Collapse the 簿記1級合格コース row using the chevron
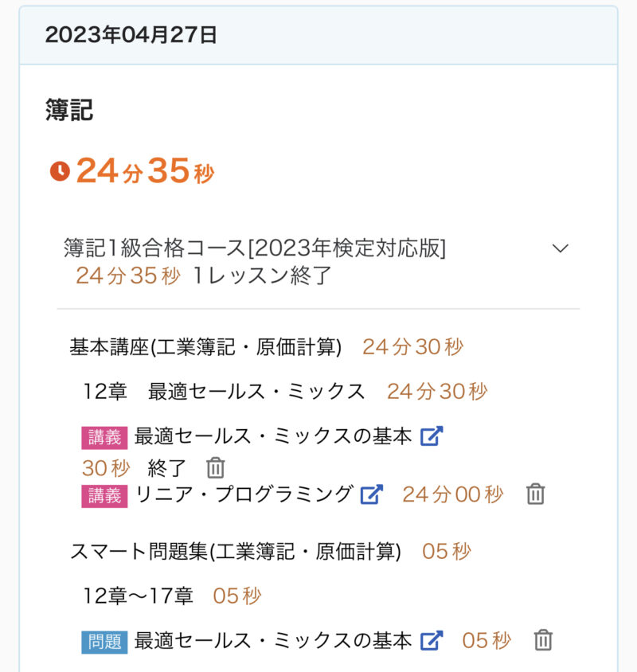The image size is (637, 672). pos(561,248)
